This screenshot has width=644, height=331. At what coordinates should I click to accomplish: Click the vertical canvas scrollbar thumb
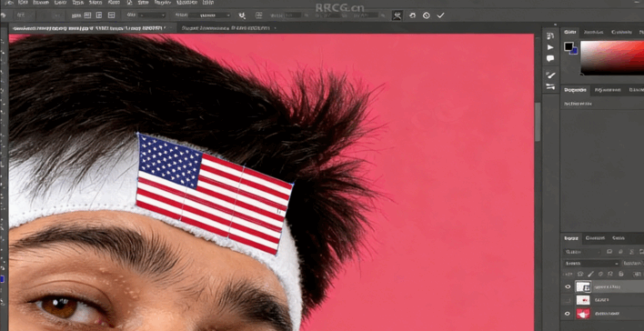[x=538, y=122]
